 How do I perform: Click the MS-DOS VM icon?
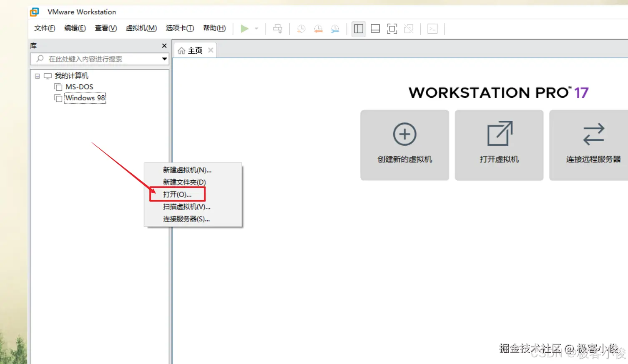pos(58,87)
